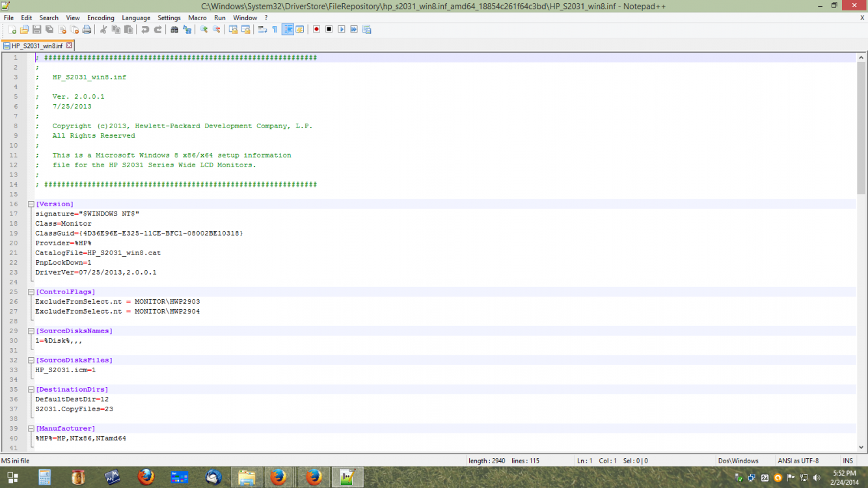Click the Replace toolbar icon
Image resolution: width=868 pixels, height=488 pixels.
point(187,30)
